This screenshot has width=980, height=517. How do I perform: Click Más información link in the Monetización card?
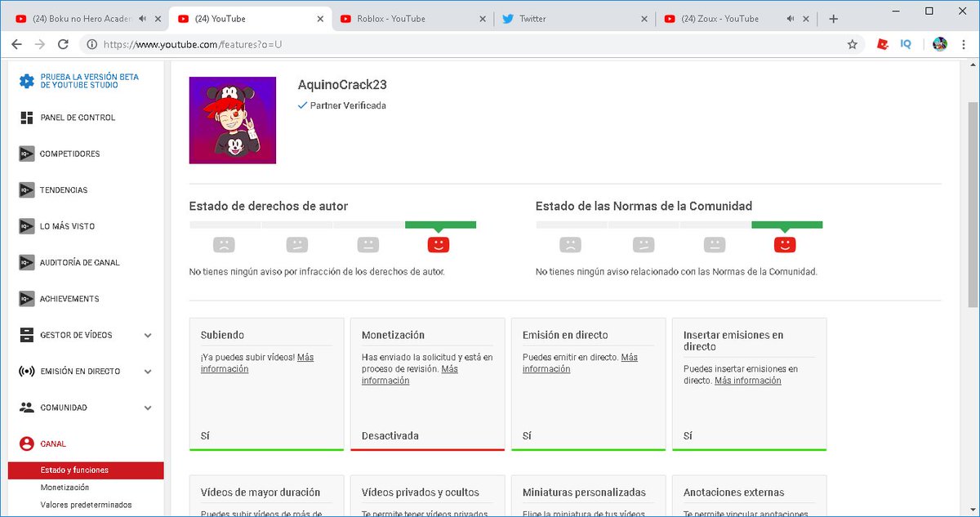(410, 375)
